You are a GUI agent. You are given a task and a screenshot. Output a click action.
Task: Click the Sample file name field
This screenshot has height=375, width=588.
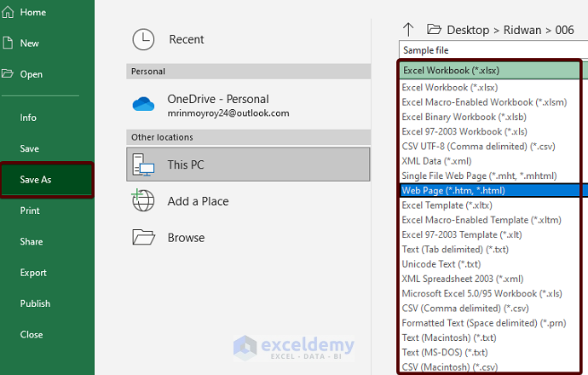click(493, 50)
